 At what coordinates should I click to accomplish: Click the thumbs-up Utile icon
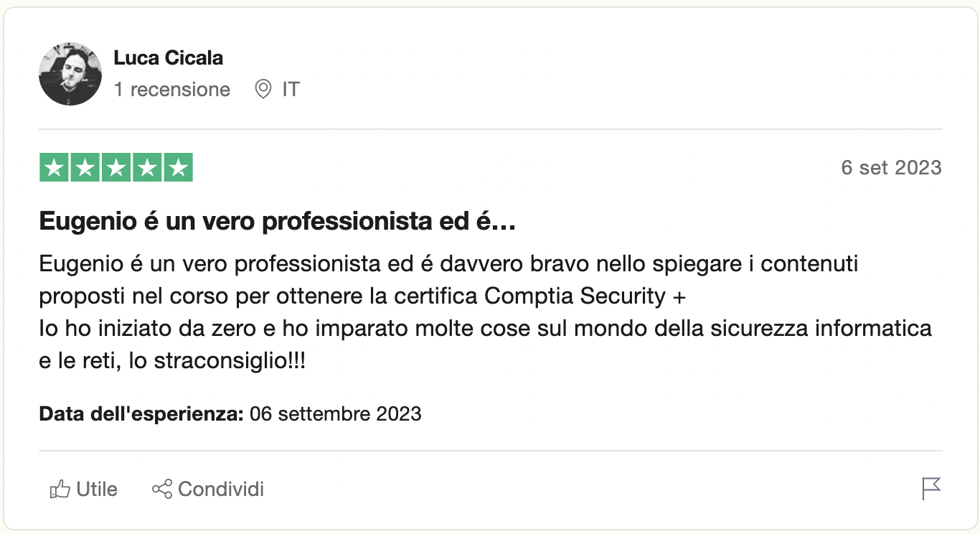(x=60, y=489)
